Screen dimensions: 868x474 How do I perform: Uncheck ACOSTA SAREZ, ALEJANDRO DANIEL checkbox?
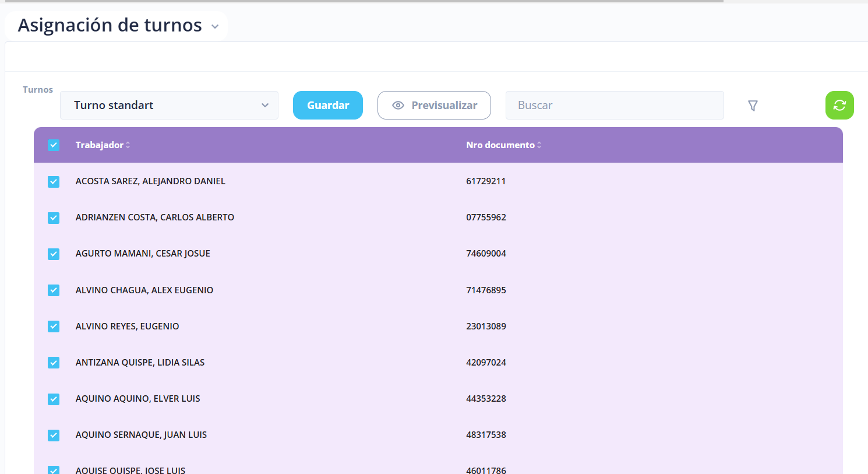[x=54, y=182]
